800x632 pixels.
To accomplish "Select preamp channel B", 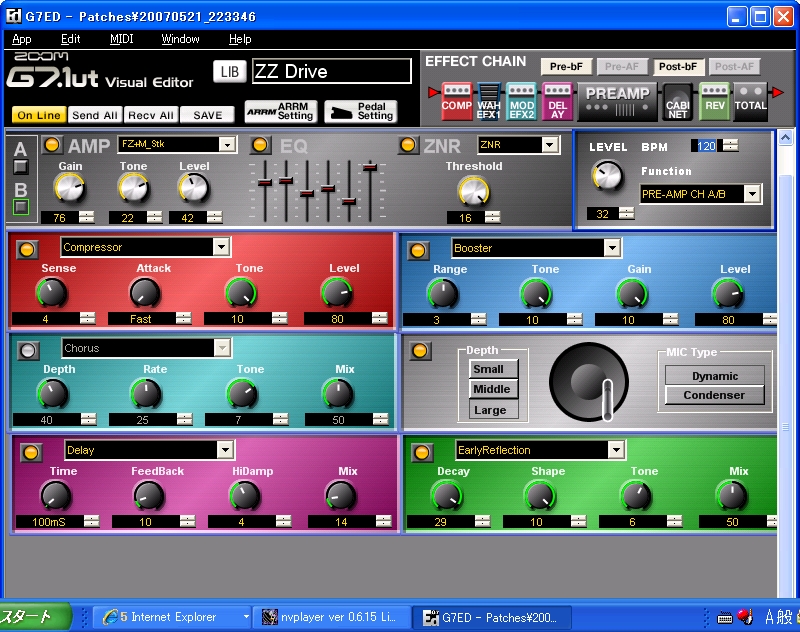I will click(20, 207).
